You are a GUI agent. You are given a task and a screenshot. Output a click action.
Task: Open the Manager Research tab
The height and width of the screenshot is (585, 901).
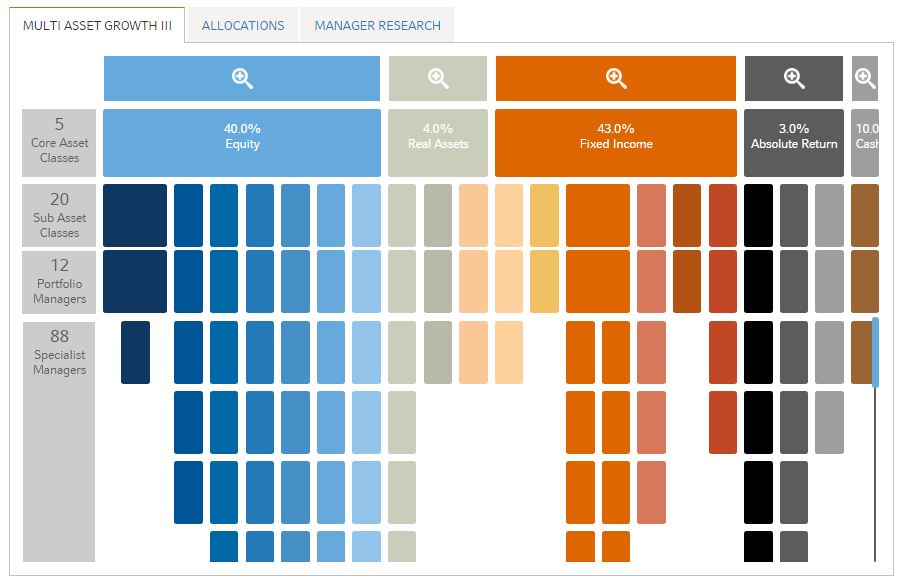click(377, 26)
